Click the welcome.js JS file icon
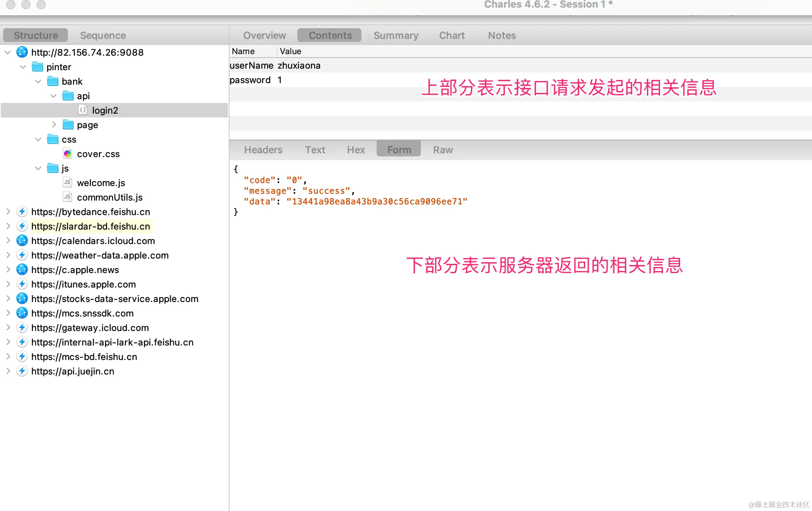812x511 pixels. [67, 183]
